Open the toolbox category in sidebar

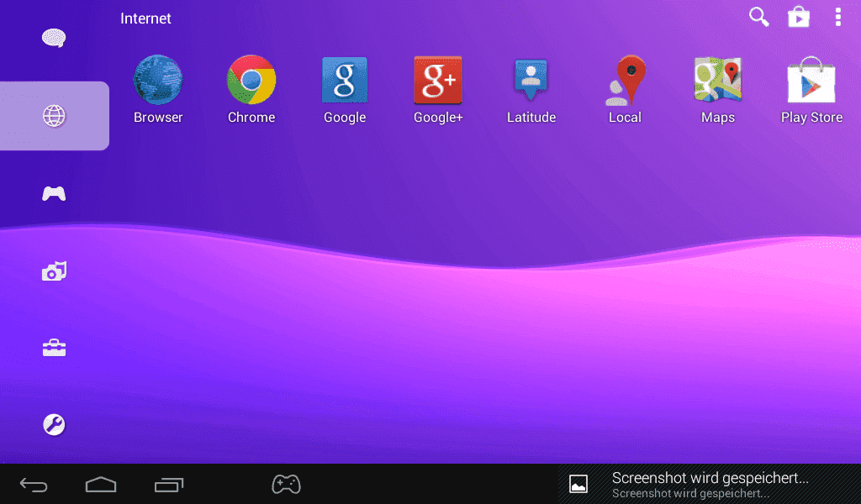click(x=54, y=348)
